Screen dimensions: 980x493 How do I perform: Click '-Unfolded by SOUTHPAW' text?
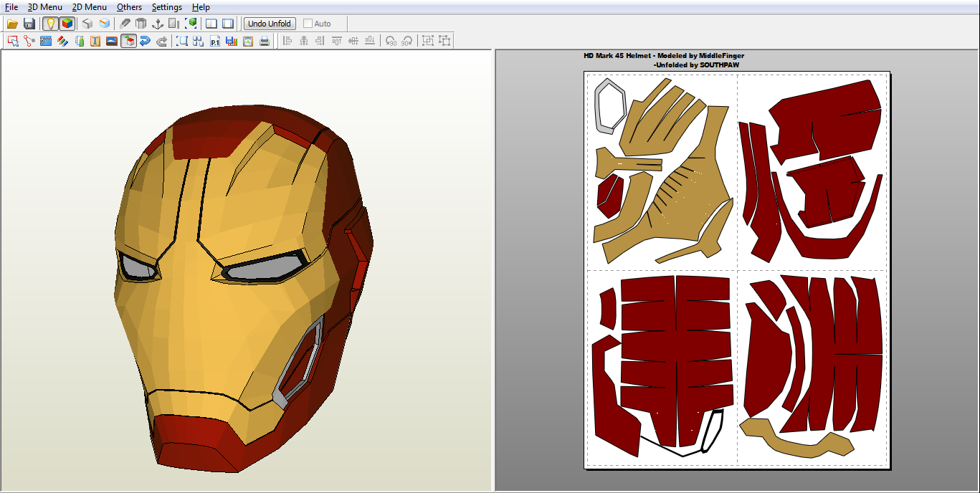[x=697, y=64]
